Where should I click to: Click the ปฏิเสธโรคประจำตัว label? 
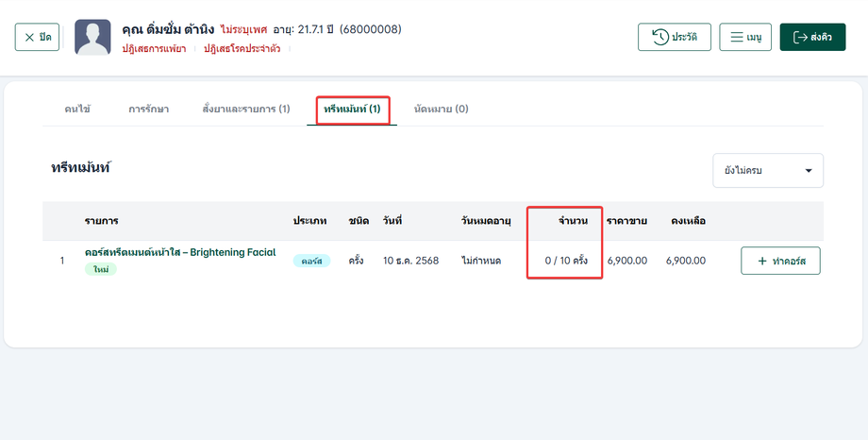point(242,49)
